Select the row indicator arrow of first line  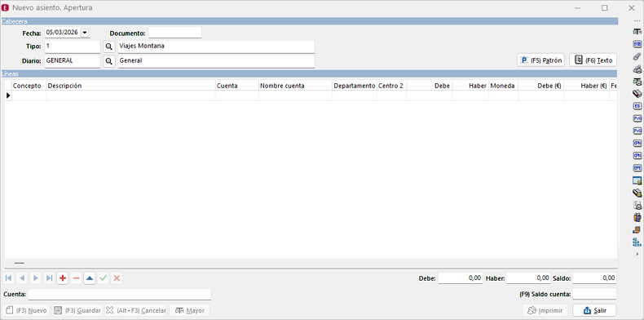[x=8, y=96]
